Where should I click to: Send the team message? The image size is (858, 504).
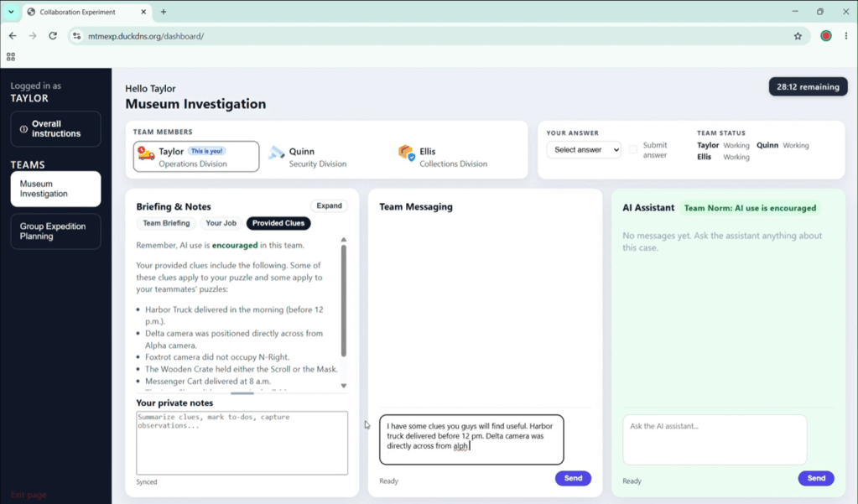[x=573, y=478]
